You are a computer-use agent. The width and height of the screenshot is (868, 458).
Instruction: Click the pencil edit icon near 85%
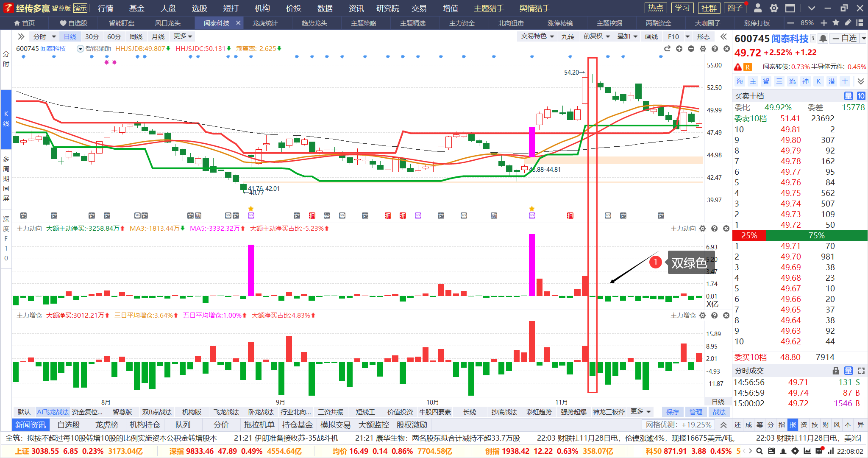(848, 23)
